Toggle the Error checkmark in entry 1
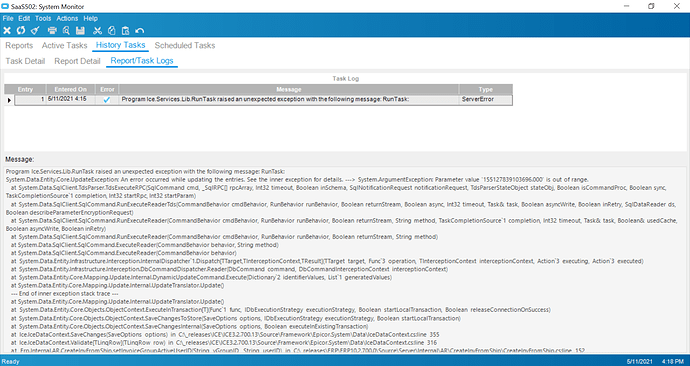Viewport: 690px width, 366px height. tap(107, 100)
